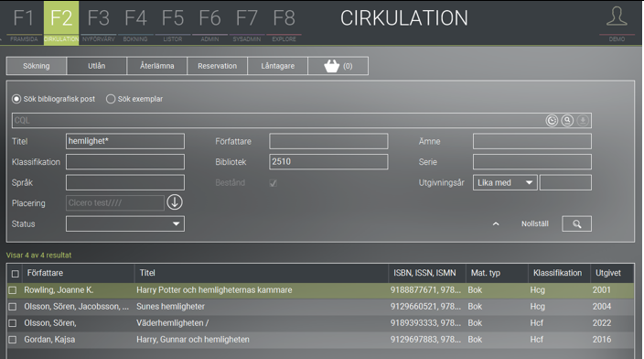Screen dimensions: 644x359
Task: Click author Gordan, Kajsa
Action: click(x=49, y=340)
